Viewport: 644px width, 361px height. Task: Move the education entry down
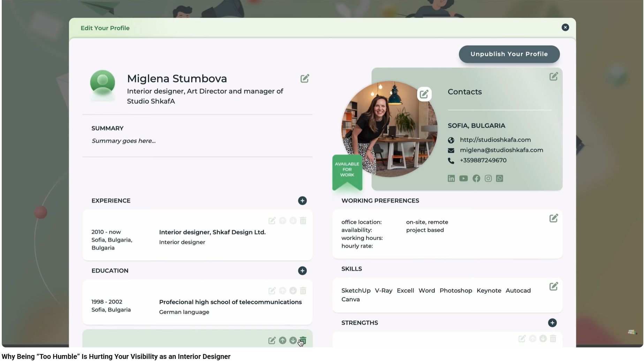pyautogui.click(x=293, y=290)
